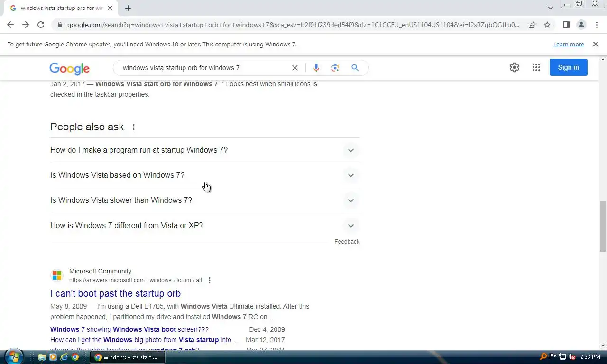Open muted volume tray icon
This screenshot has height=364, width=607.
572,357
